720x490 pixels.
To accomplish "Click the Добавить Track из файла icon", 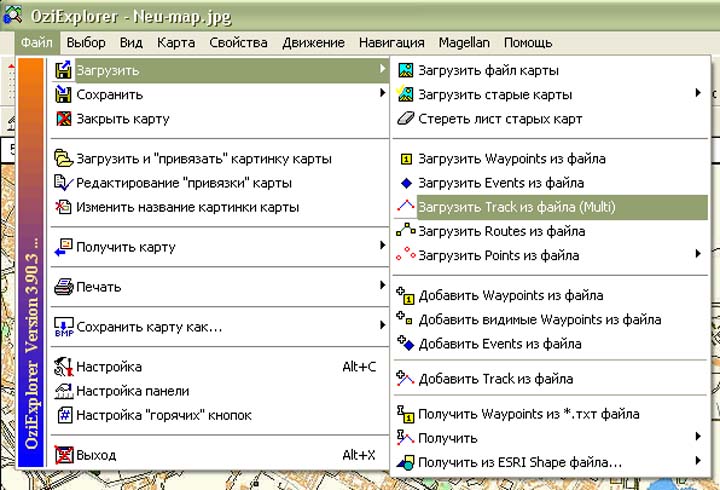I will click(405, 378).
